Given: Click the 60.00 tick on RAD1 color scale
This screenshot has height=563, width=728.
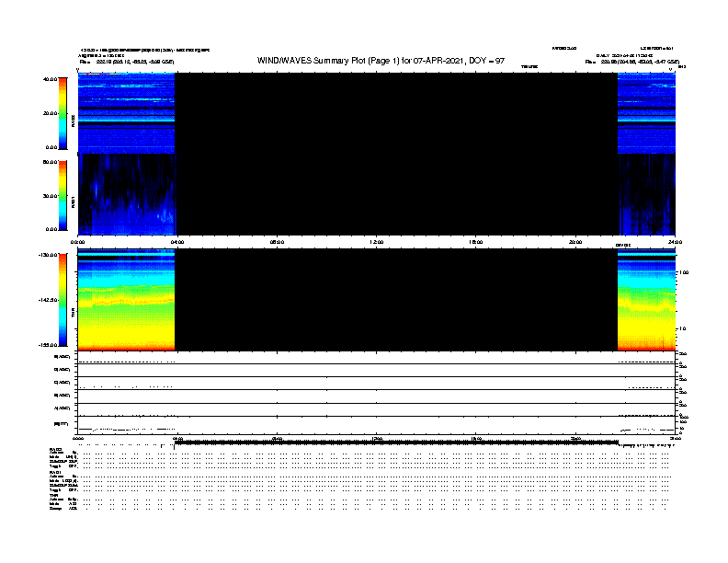Looking at the screenshot, I should tap(50, 162).
